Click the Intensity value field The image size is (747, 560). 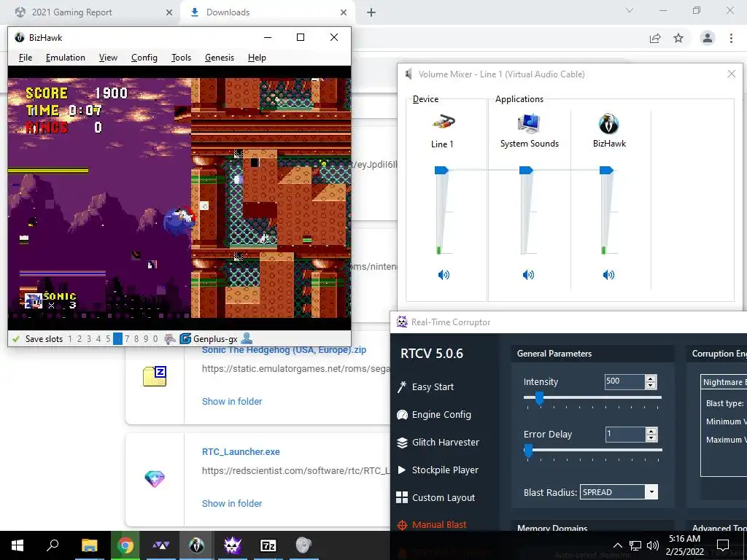click(624, 381)
